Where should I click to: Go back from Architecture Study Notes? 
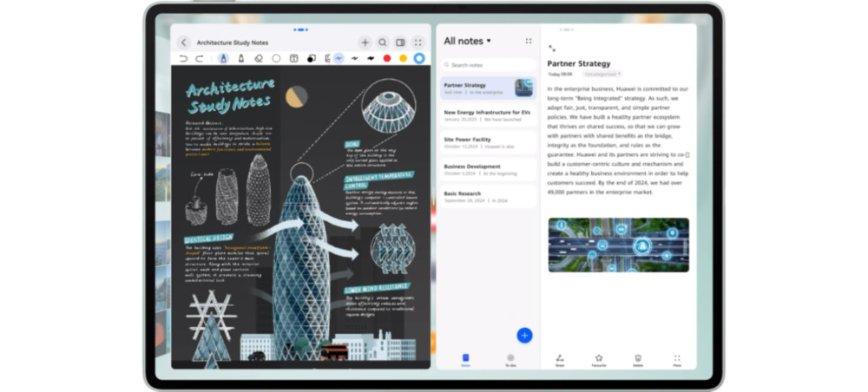[x=184, y=42]
